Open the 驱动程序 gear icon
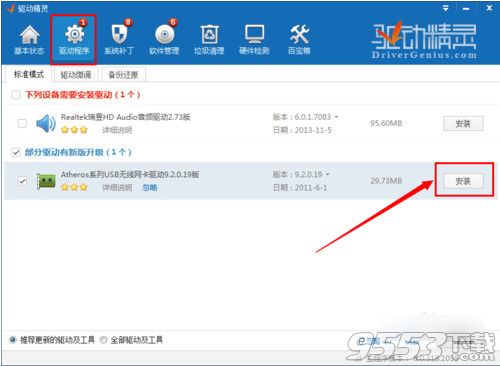This screenshot has height=366, width=500. pos(74,39)
